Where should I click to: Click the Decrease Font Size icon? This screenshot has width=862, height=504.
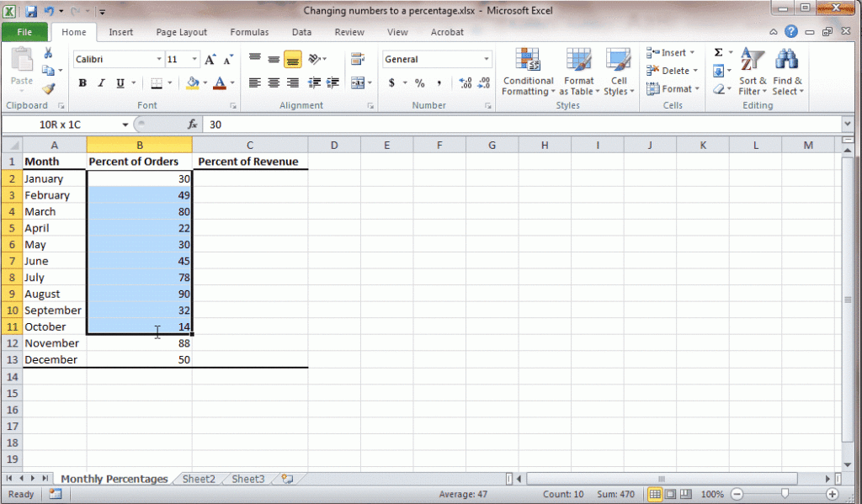pyautogui.click(x=227, y=60)
